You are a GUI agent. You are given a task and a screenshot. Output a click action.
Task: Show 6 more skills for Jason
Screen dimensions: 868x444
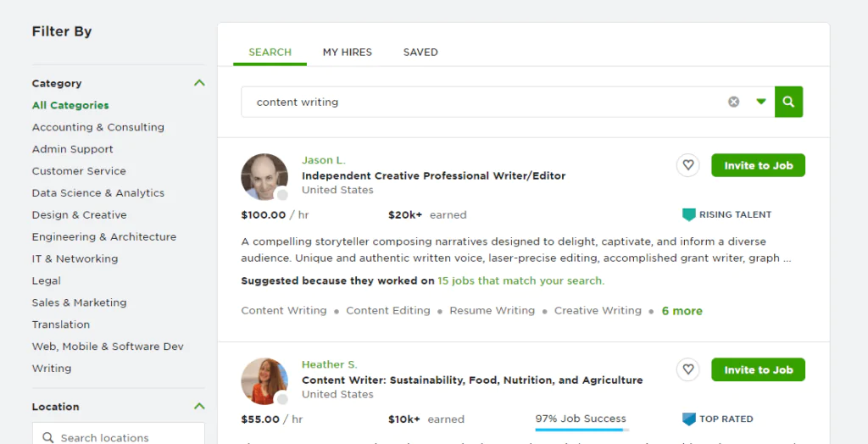[x=682, y=311]
